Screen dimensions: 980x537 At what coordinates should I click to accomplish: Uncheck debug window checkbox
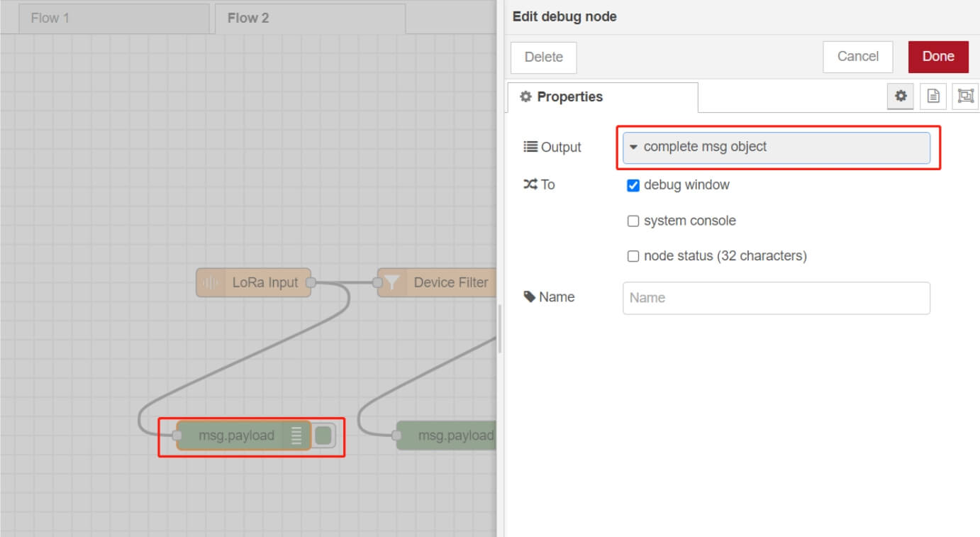pos(633,186)
